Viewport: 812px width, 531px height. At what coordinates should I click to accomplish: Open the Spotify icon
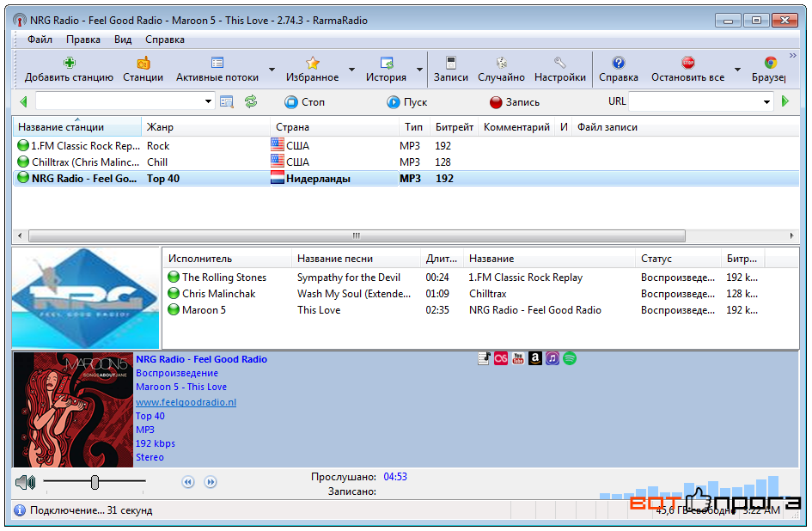pyautogui.click(x=569, y=358)
